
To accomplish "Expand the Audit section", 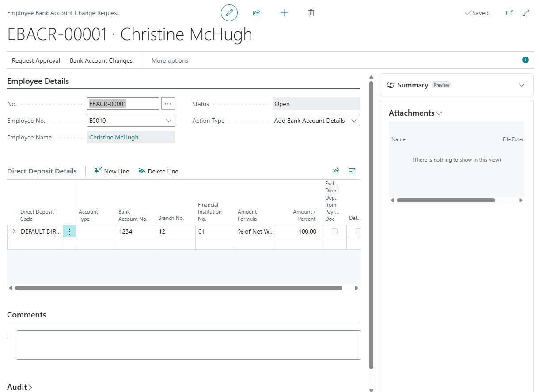I will (x=20, y=387).
